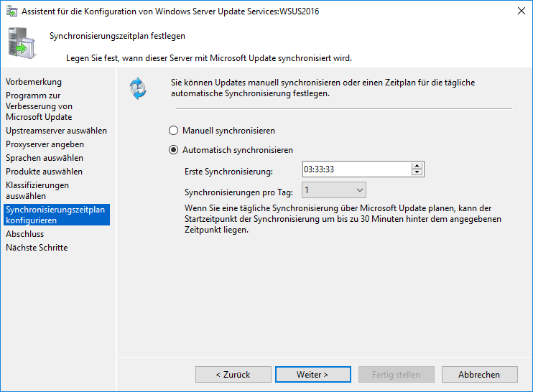
Task: Click the Erste Synchronisierung label
Action: (228, 172)
